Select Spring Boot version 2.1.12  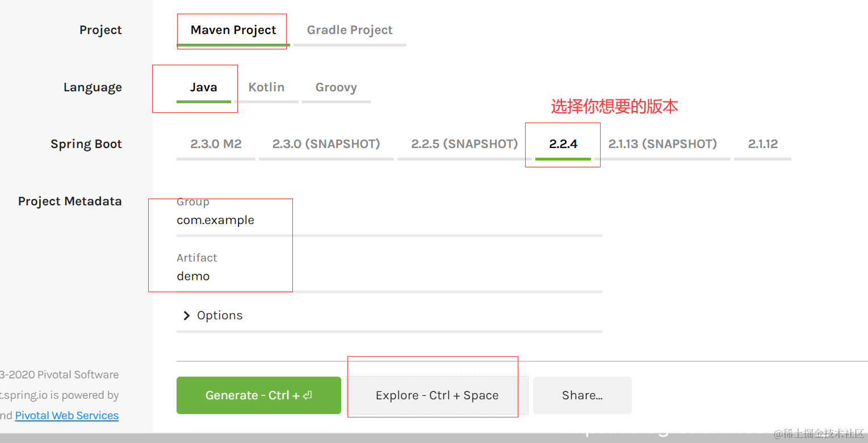(762, 144)
